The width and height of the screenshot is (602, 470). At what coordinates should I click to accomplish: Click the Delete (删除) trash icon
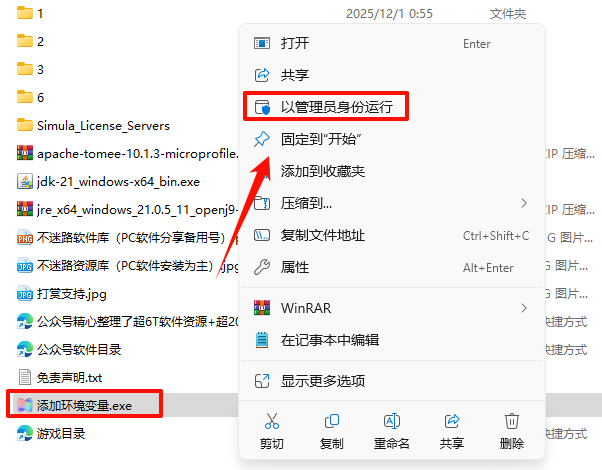pos(511,421)
